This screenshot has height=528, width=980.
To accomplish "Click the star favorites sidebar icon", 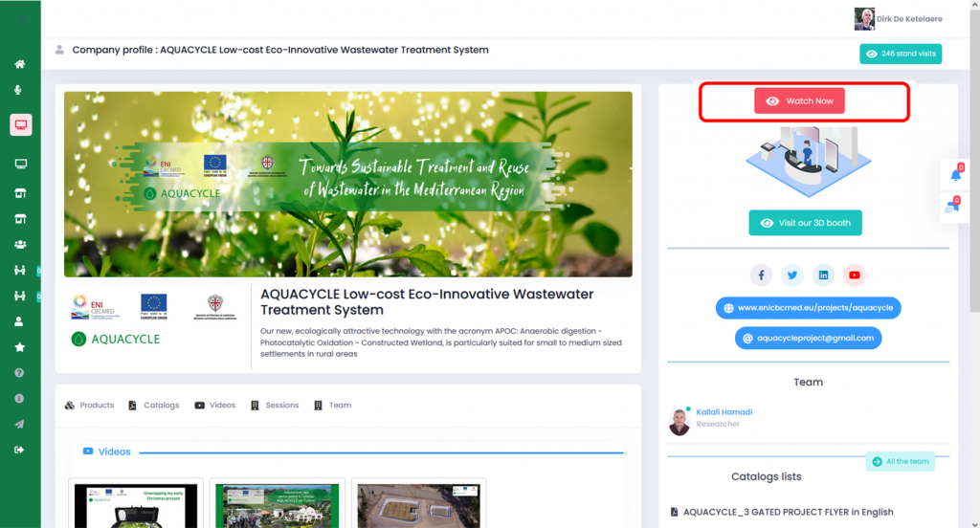I will pos(20,347).
